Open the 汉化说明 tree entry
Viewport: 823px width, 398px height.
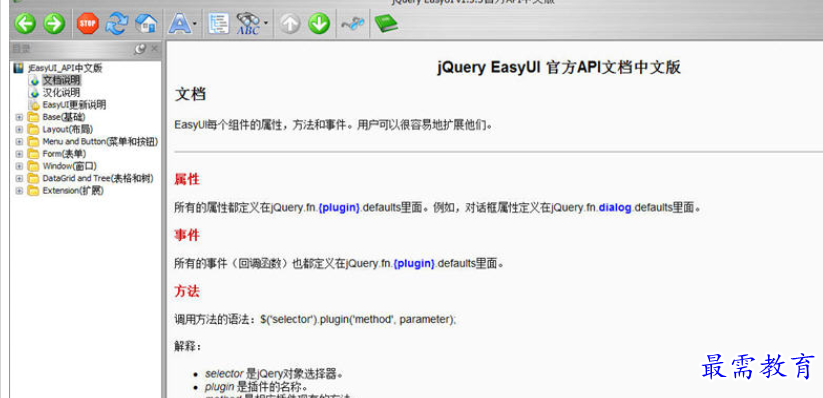61,92
